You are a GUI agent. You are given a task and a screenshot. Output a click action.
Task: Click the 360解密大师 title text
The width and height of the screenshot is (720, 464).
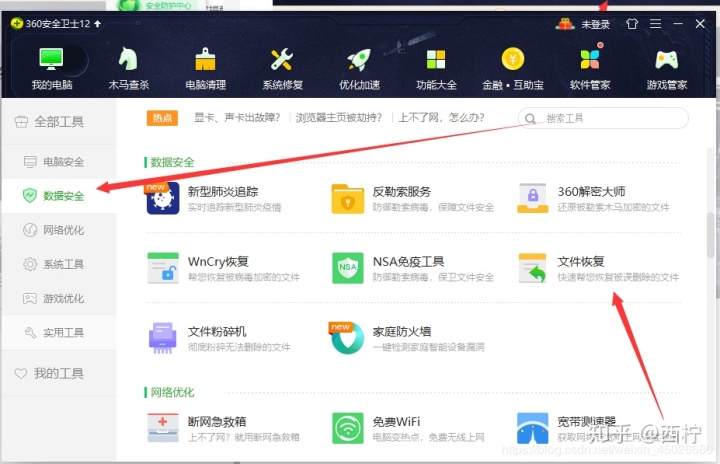(x=591, y=192)
